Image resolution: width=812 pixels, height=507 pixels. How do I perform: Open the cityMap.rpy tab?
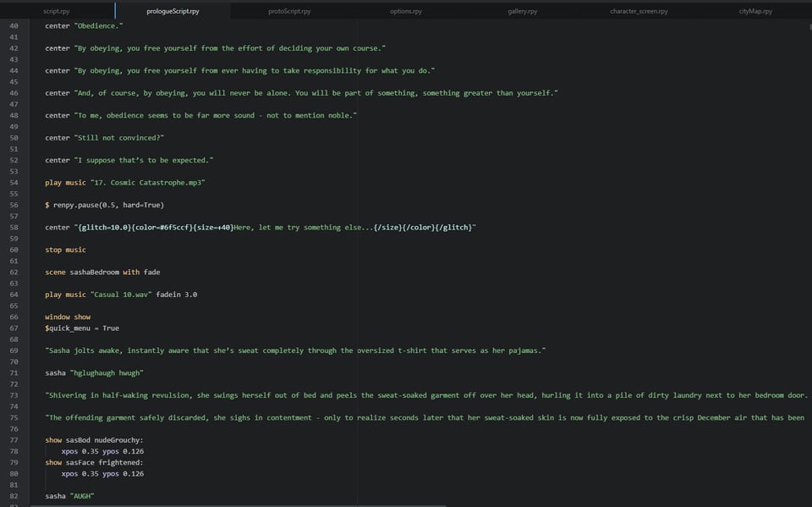coord(755,12)
